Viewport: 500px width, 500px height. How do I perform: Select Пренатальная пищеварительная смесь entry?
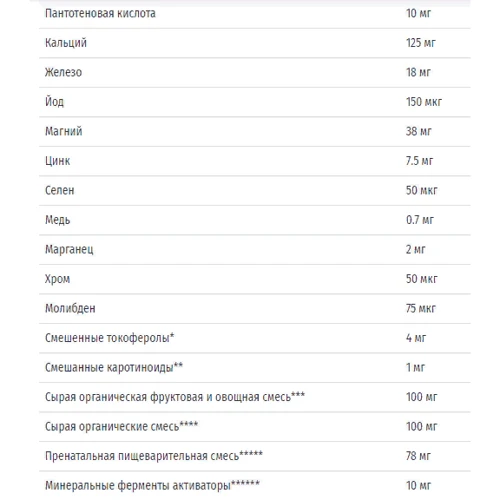[154, 456]
